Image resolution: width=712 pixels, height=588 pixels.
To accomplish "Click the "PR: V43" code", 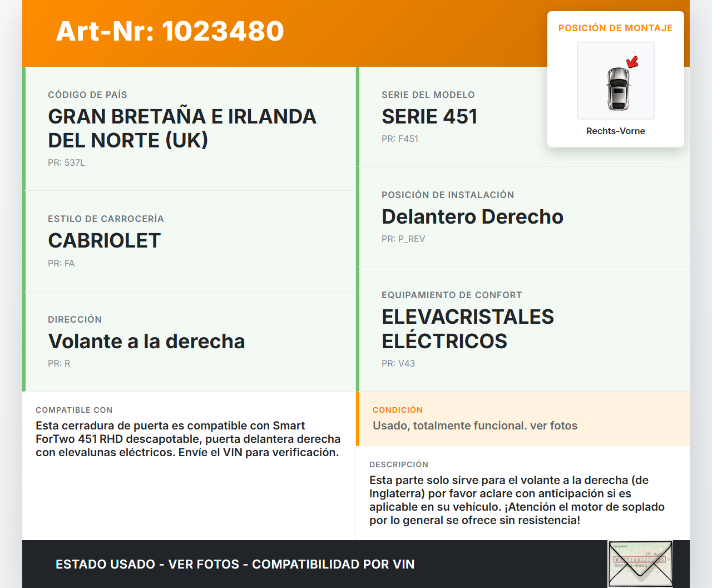I will tap(398, 363).
